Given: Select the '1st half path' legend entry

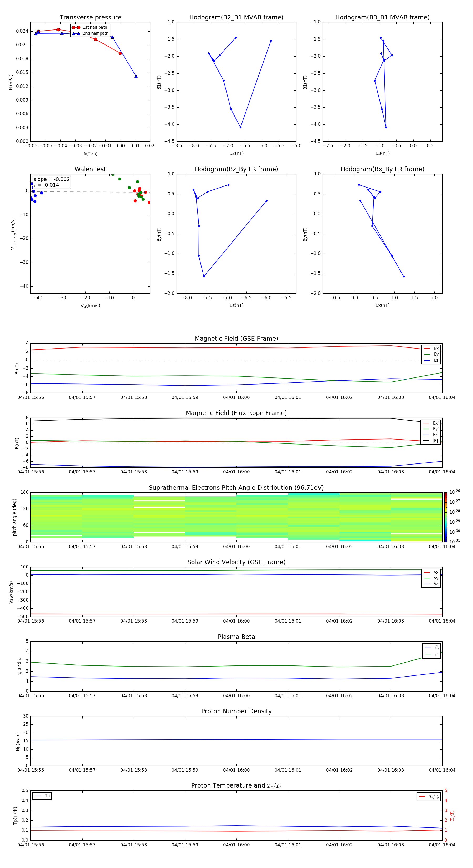Looking at the screenshot, I should pos(90,27).
